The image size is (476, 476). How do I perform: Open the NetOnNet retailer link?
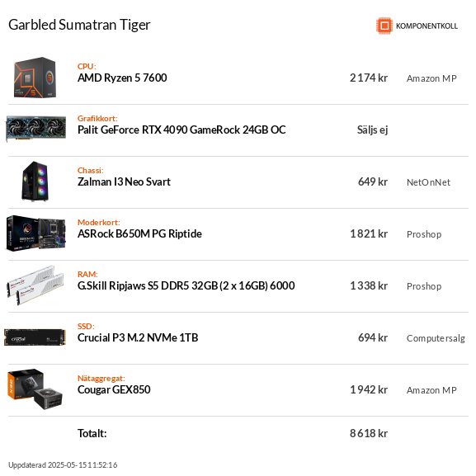(x=428, y=182)
